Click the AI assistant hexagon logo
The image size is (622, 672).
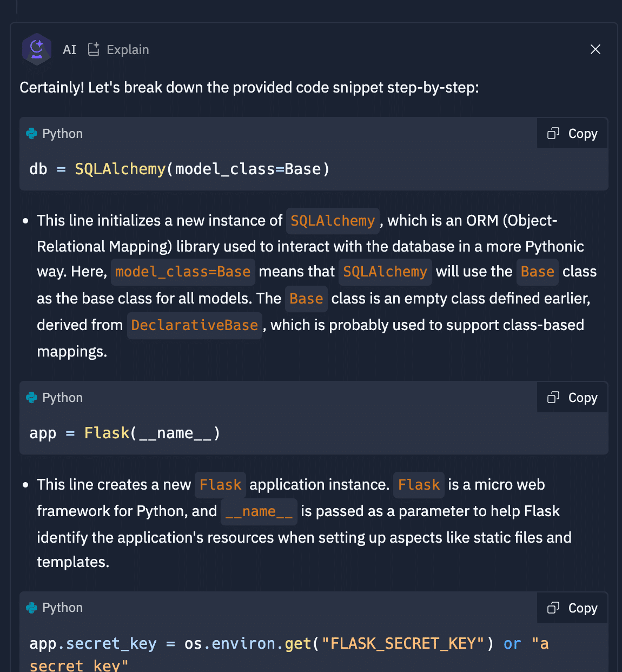(37, 49)
